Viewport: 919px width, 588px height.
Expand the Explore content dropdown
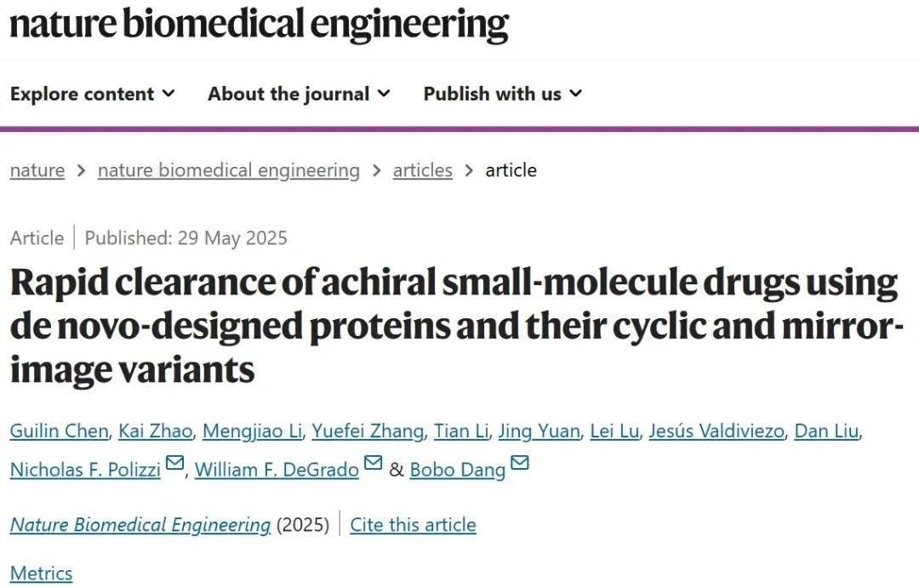[x=93, y=94]
